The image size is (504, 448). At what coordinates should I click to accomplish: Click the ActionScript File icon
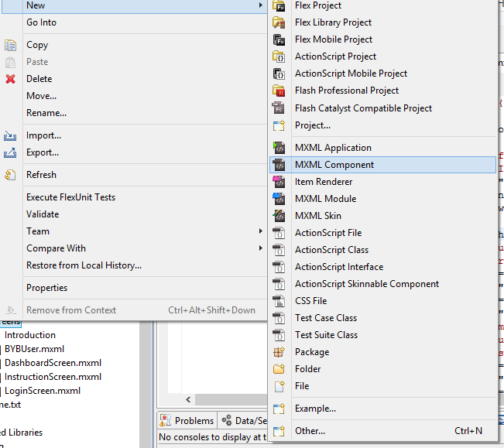click(x=279, y=233)
